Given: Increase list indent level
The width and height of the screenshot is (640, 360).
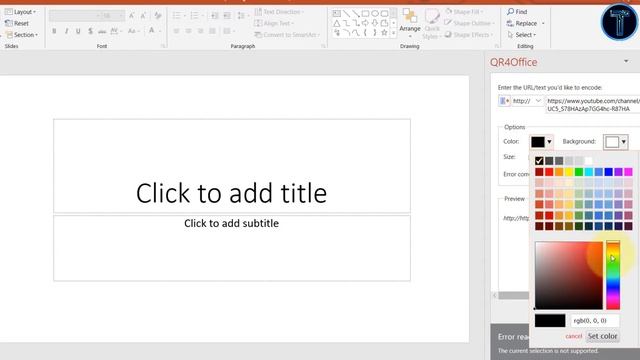Looking at the screenshot, I should pyautogui.click(x=227, y=16).
